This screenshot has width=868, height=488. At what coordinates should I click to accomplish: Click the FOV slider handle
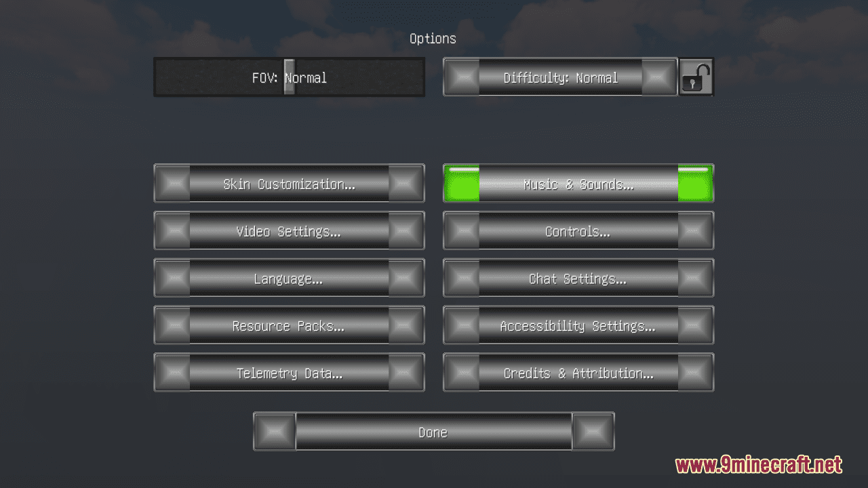pyautogui.click(x=289, y=77)
